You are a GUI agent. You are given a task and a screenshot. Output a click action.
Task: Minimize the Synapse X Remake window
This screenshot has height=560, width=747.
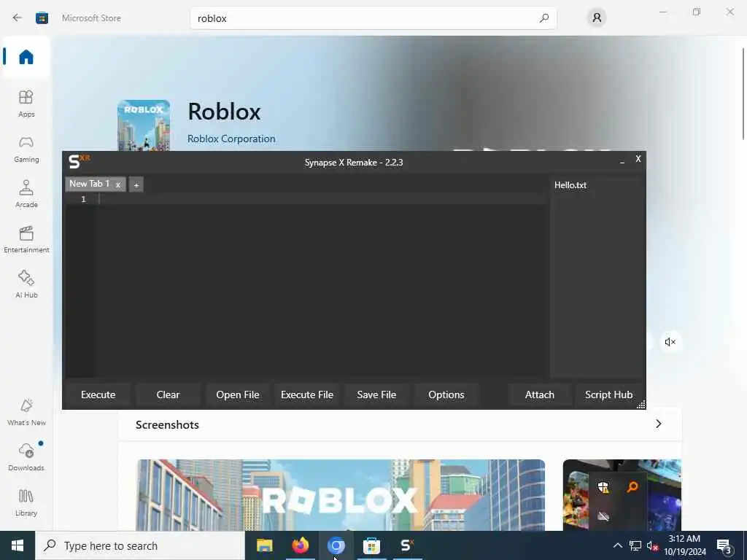tap(622, 161)
